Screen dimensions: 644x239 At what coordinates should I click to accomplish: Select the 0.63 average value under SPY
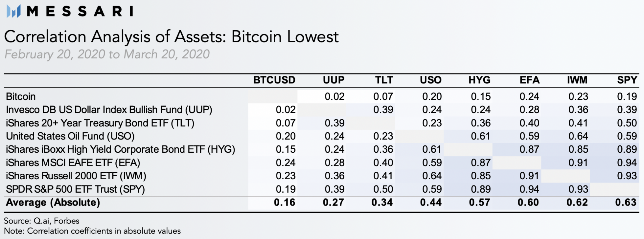[x=626, y=203]
